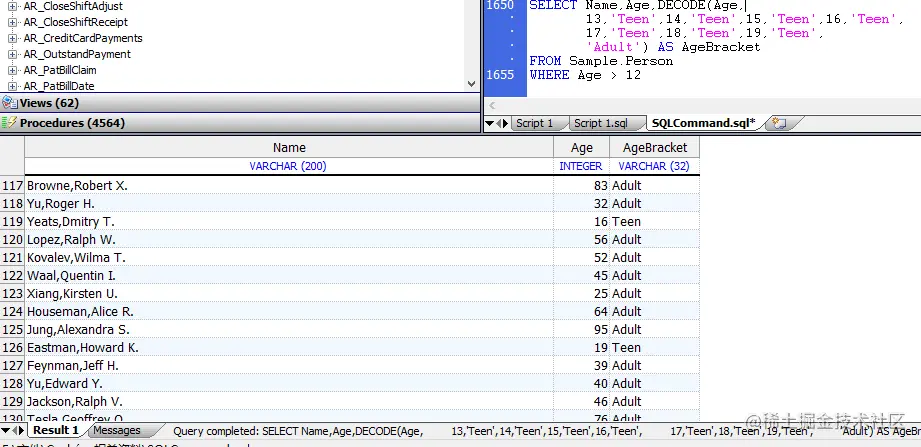921x447 pixels.
Task: Click the catalog tree scroll-down arrow
Action: pyautogui.click(x=472, y=84)
